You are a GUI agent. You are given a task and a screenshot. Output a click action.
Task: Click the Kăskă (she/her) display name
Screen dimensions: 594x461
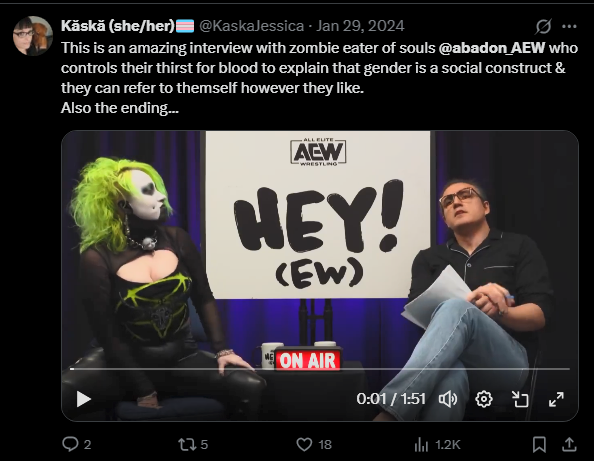pos(118,26)
